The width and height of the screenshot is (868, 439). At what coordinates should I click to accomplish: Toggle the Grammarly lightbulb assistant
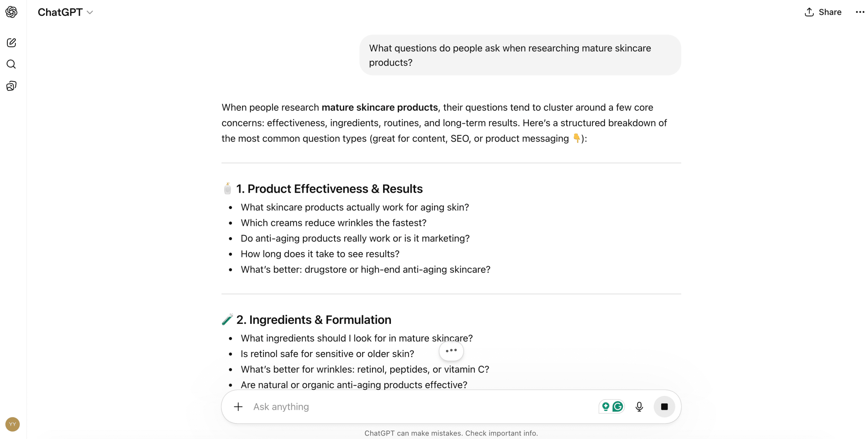(606, 406)
